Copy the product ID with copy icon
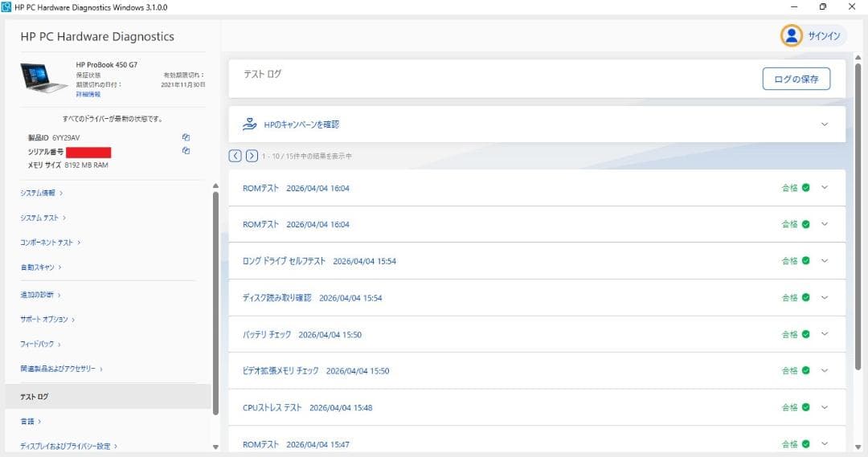 (x=186, y=137)
